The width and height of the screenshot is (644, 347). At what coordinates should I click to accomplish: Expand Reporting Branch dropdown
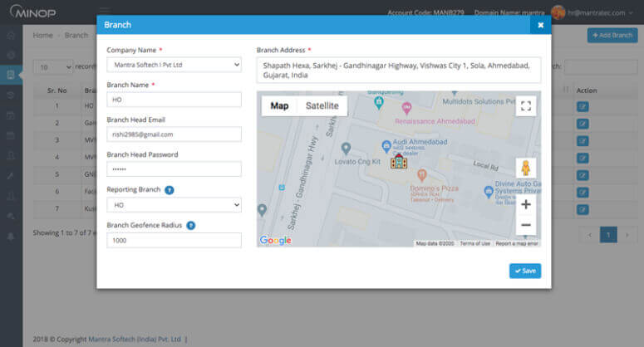pyautogui.click(x=174, y=204)
